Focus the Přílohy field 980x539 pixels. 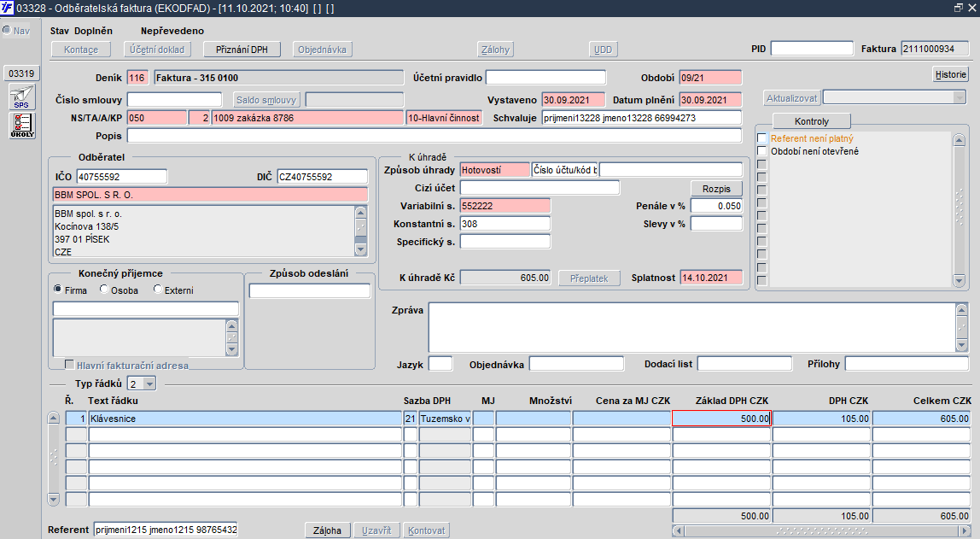click(x=907, y=364)
